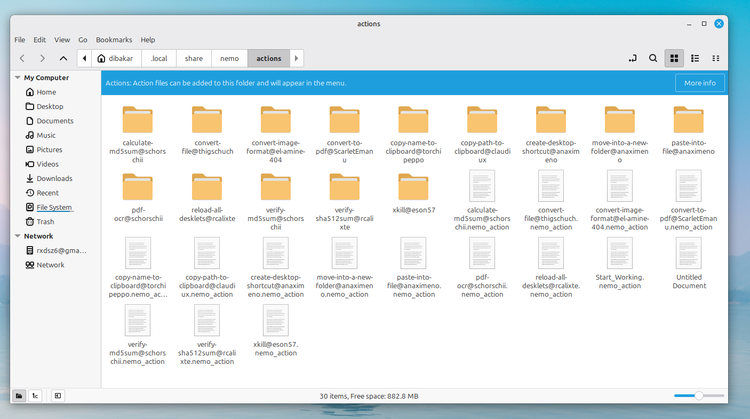Collapse the My Computer section

(18, 77)
